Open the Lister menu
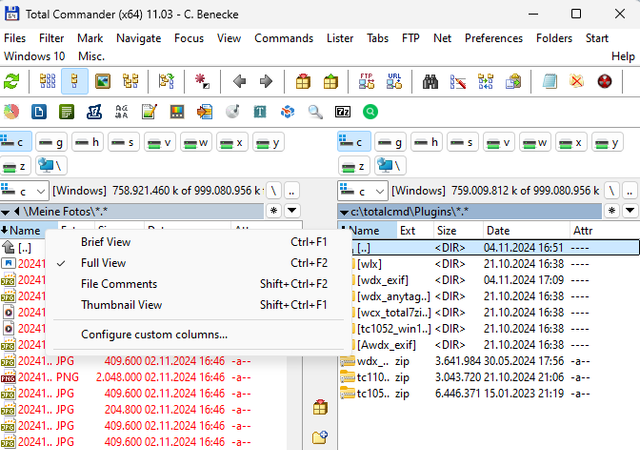 (x=340, y=38)
